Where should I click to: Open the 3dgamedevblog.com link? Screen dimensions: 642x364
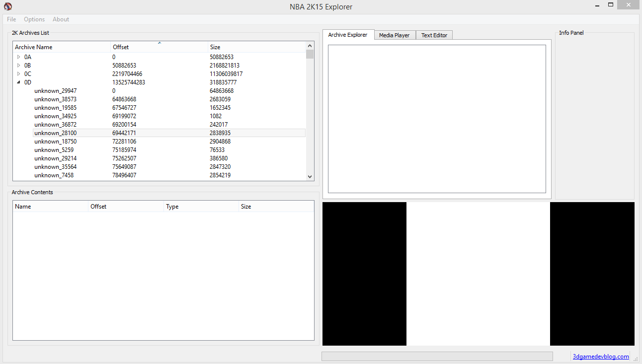click(601, 357)
